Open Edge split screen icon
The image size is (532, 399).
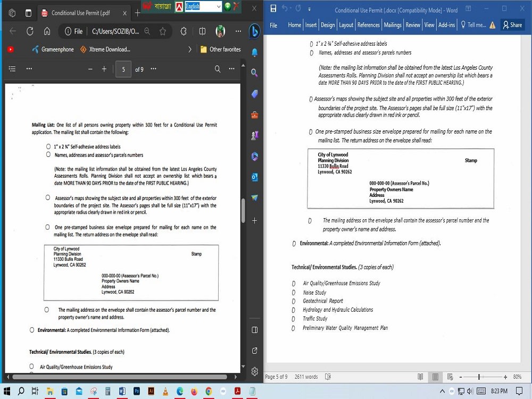[202, 31]
